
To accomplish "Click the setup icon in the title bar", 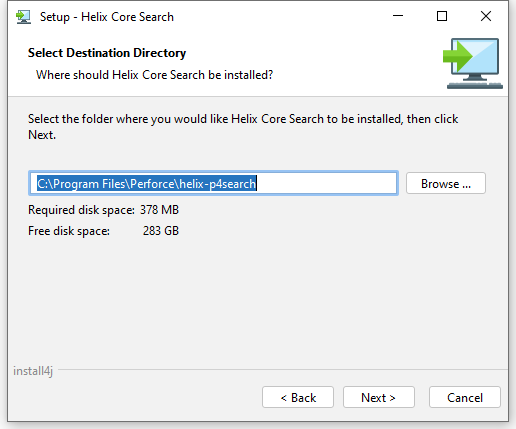I will point(23,17).
